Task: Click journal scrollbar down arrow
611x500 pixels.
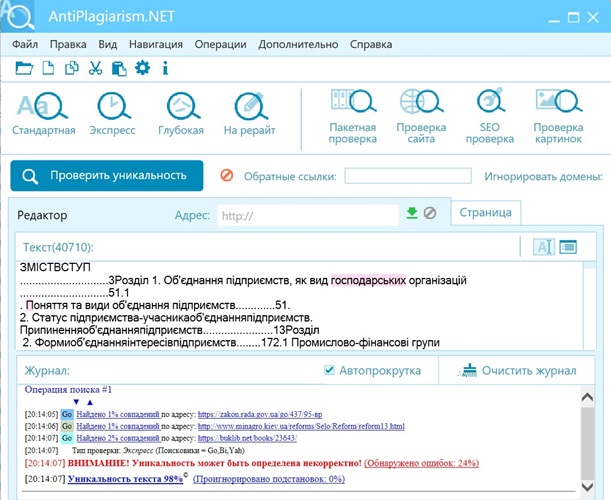Action: [587, 486]
